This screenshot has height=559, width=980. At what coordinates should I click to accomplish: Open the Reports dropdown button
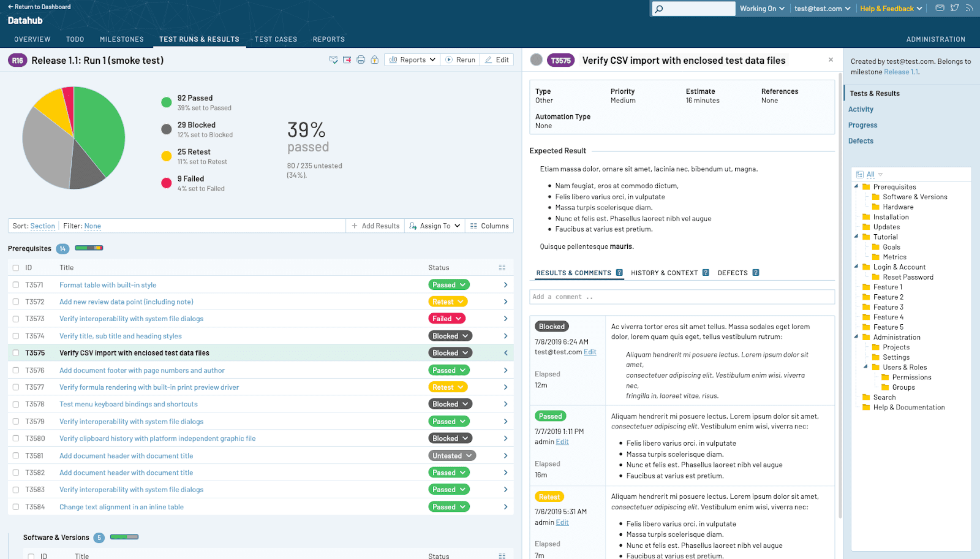[x=412, y=60]
